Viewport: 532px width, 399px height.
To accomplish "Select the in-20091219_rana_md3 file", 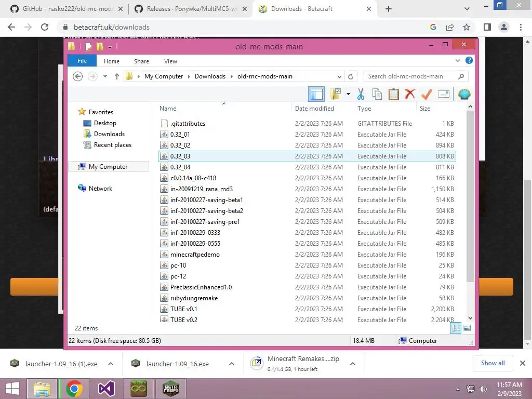I will click(307, 189).
